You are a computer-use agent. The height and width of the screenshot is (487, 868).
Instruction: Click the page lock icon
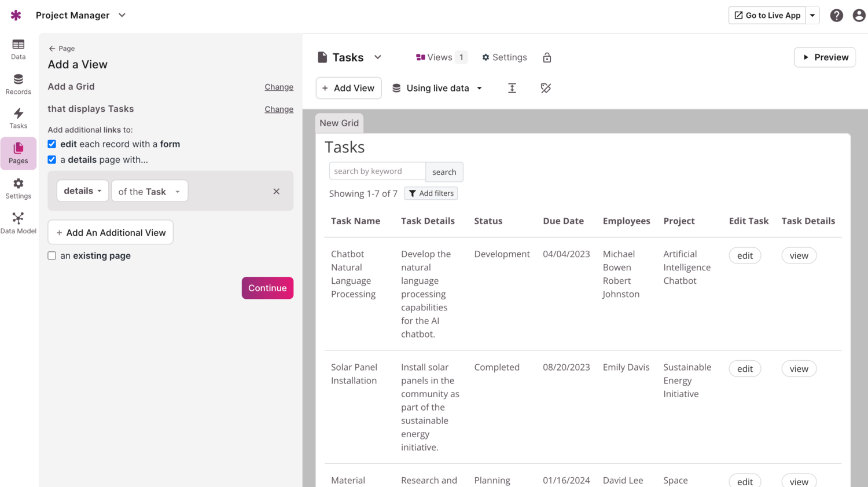(x=547, y=57)
